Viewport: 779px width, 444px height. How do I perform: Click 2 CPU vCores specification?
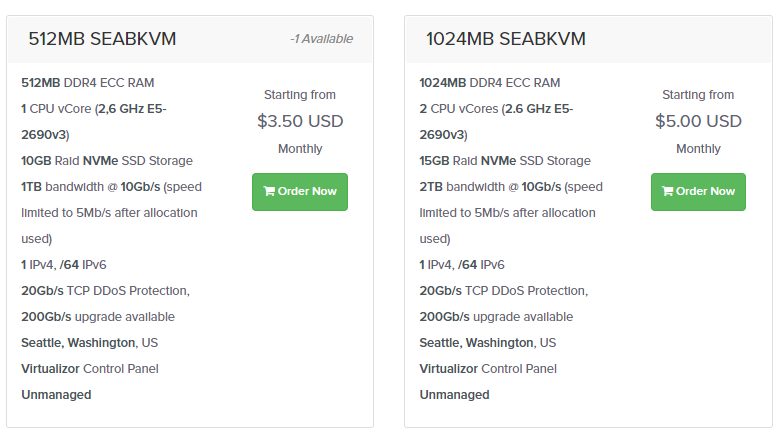tap(496, 122)
